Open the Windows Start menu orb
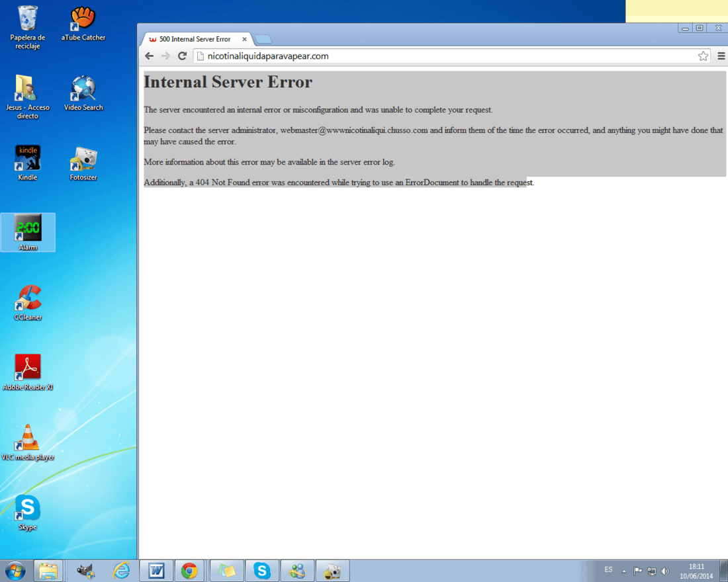Image resolution: width=728 pixels, height=582 pixels. click(15, 571)
